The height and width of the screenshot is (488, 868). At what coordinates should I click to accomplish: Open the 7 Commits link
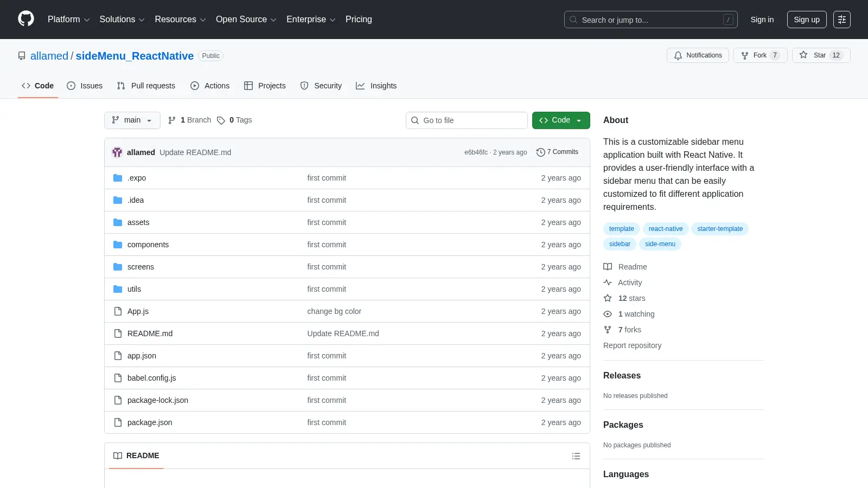pos(557,152)
